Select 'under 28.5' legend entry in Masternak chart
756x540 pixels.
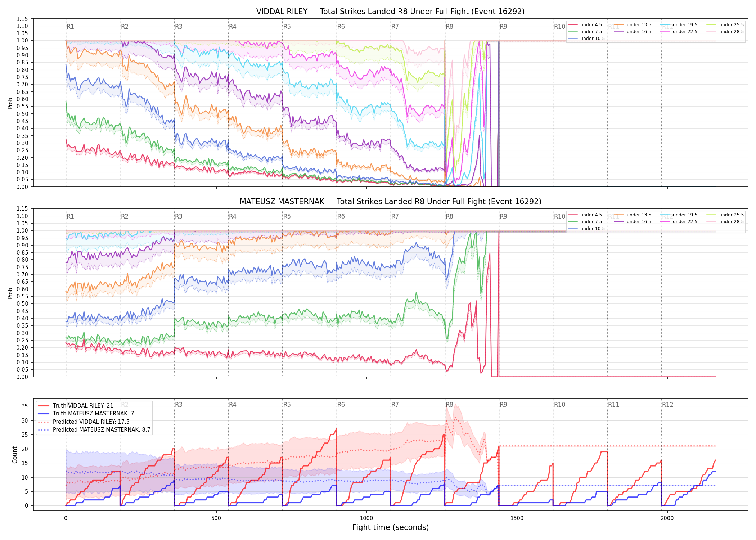coord(725,222)
